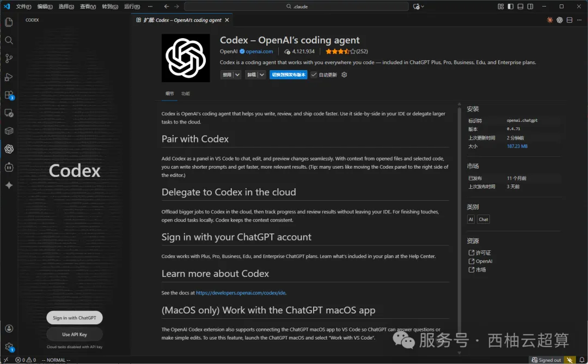Select the 功能 (Features) tab
This screenshot has width=588, height=364.
[x=186, y=94]
